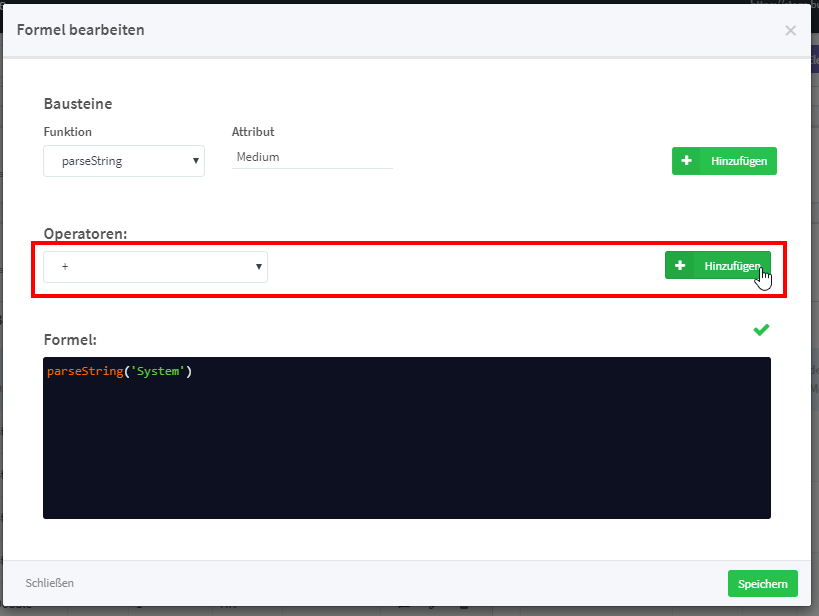Save the formula with Speichern

coord(763,584)
